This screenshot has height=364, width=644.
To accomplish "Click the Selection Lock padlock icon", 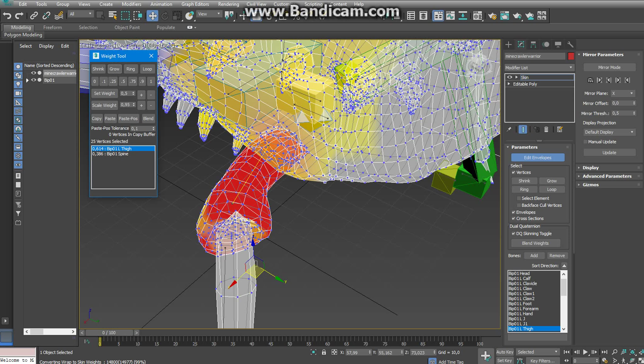I will pos(324,352).
